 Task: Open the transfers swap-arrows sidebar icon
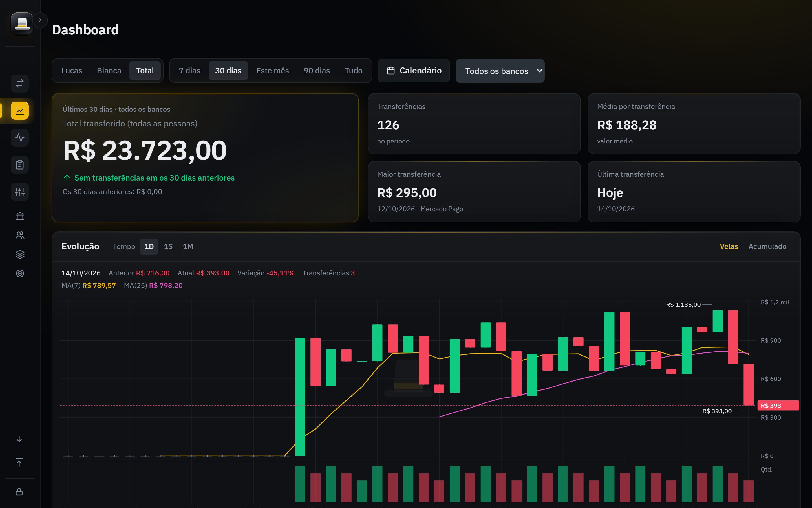pyautogui.click(x=20, y=83)
